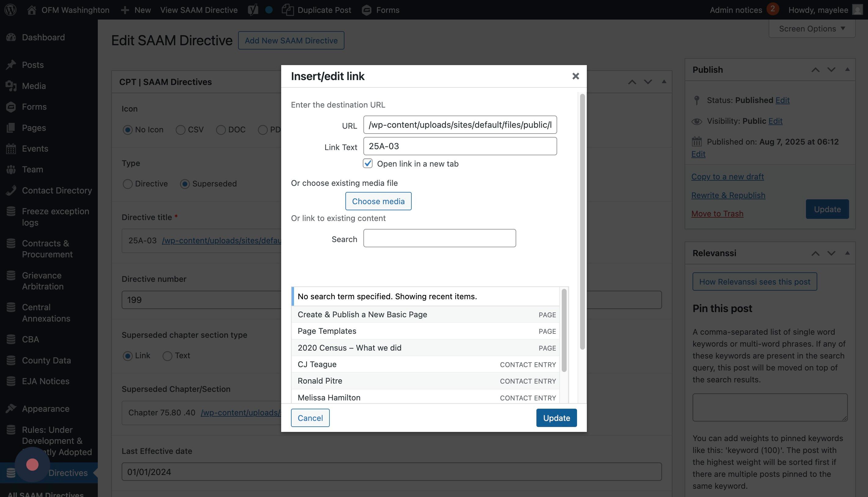868x497 pixels.
Task: Select the Directive type radio button
Action: coord(128,184)
